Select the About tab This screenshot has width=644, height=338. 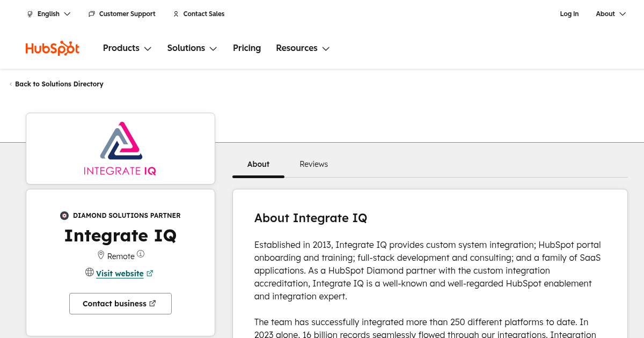coord(258,164)
